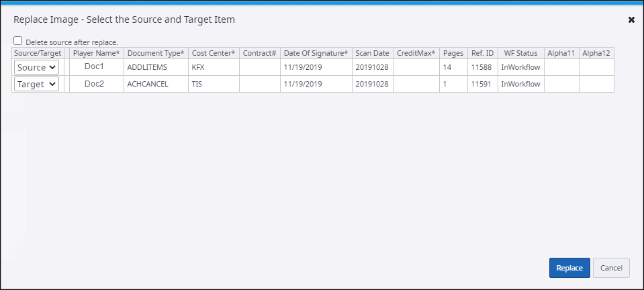Click the Ref. ID 11588 cell
Viewport: 644px width, 290px height.
click(481, 67)
